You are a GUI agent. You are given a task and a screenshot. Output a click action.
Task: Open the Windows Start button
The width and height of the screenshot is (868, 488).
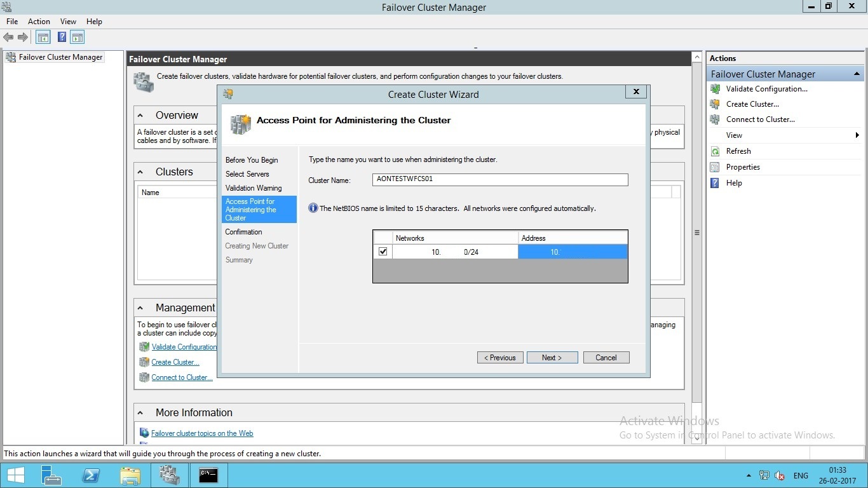[16, 475]
